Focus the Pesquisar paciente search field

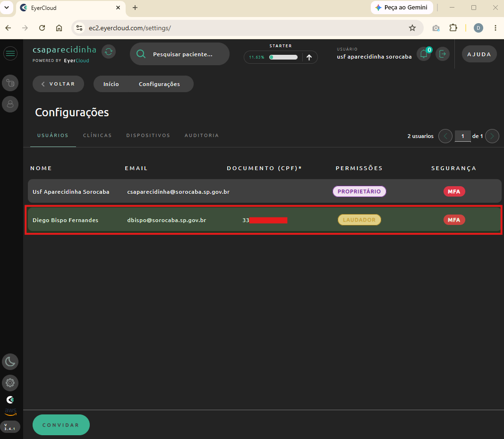179,54
